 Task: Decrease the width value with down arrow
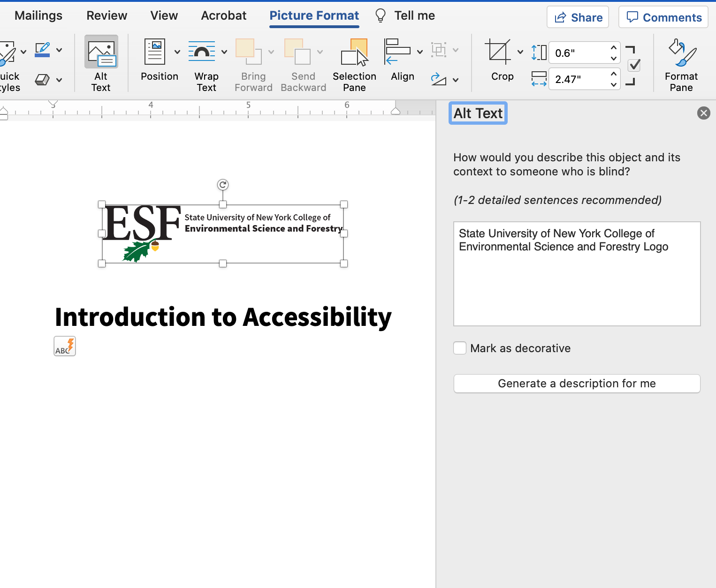coord(614,84)
